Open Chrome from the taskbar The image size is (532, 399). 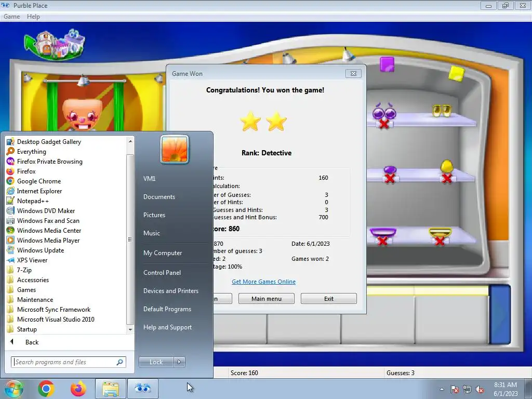coord(46,389)
